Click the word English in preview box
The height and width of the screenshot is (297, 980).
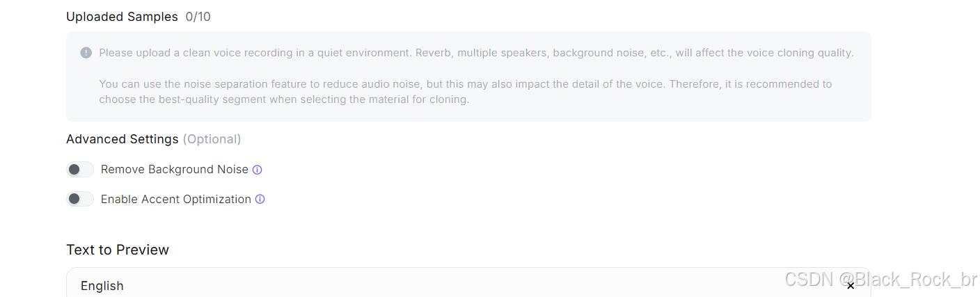[102, 286]
